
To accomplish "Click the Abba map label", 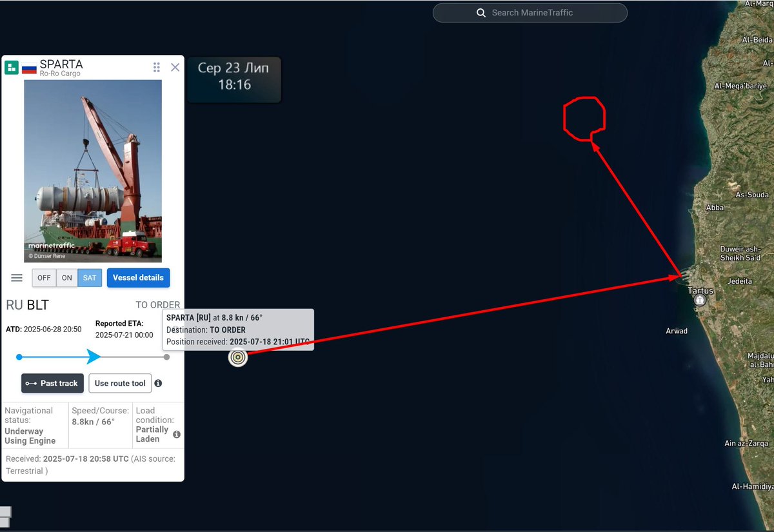I will [715, 208].
